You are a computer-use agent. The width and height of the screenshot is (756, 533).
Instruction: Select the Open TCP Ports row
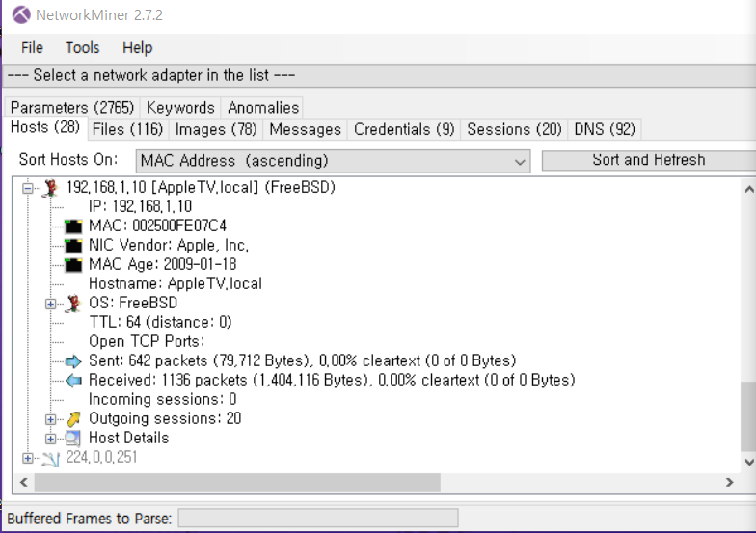147,341
